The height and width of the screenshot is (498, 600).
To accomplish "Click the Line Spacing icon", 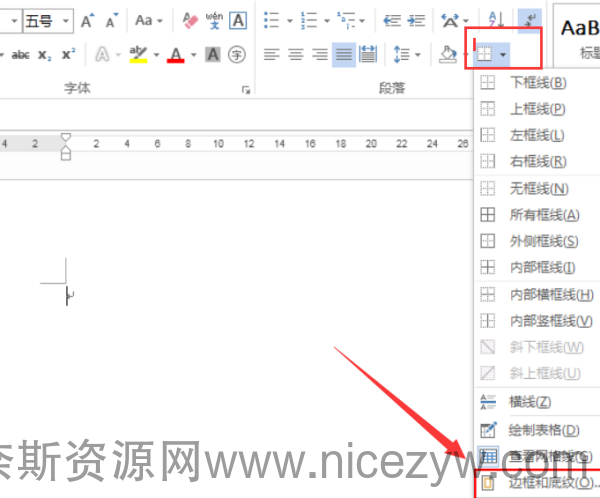I will coord(402,54).
